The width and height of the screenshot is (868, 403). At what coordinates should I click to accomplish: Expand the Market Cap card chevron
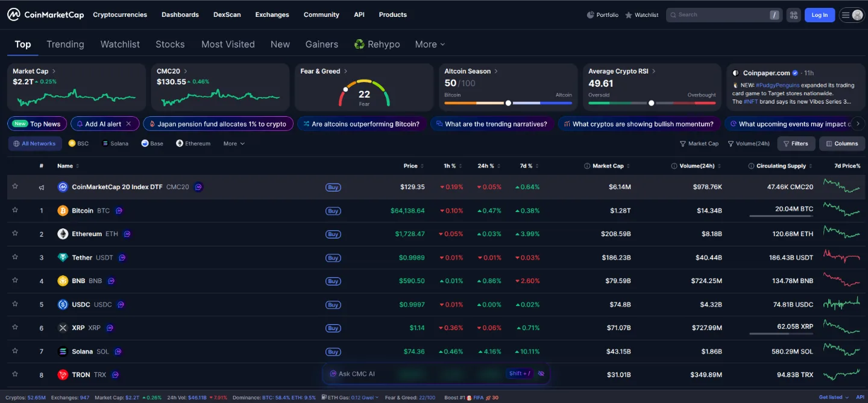click(x=54, y=71)
